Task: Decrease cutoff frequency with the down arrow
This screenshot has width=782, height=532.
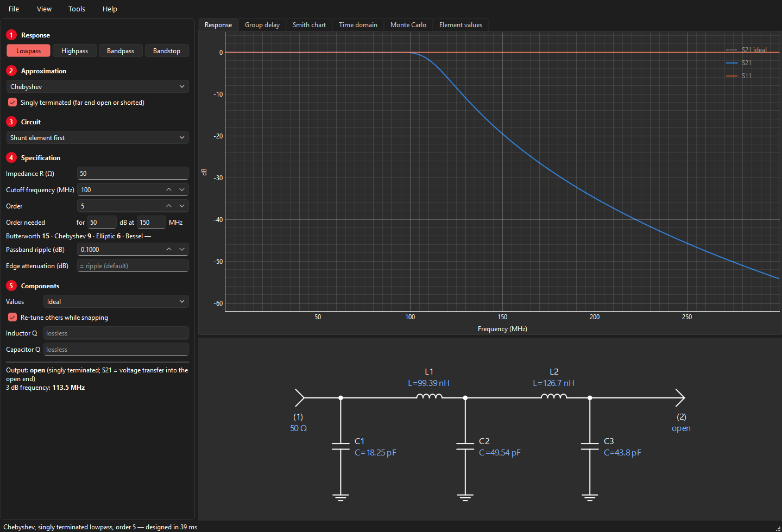Action: click(182, 189)
